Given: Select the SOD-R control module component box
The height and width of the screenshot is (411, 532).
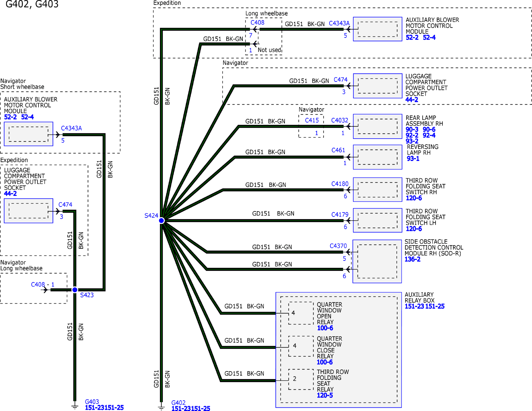Looking at the screenshot, I should coord(377,261).
